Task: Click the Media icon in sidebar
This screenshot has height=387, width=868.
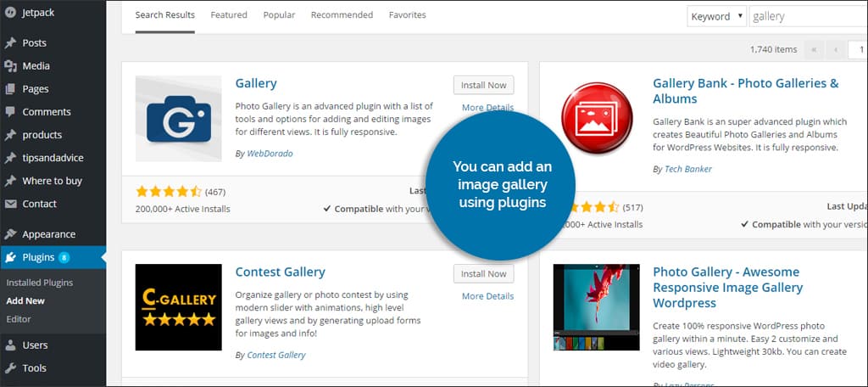Action: (x=10, y=66)
